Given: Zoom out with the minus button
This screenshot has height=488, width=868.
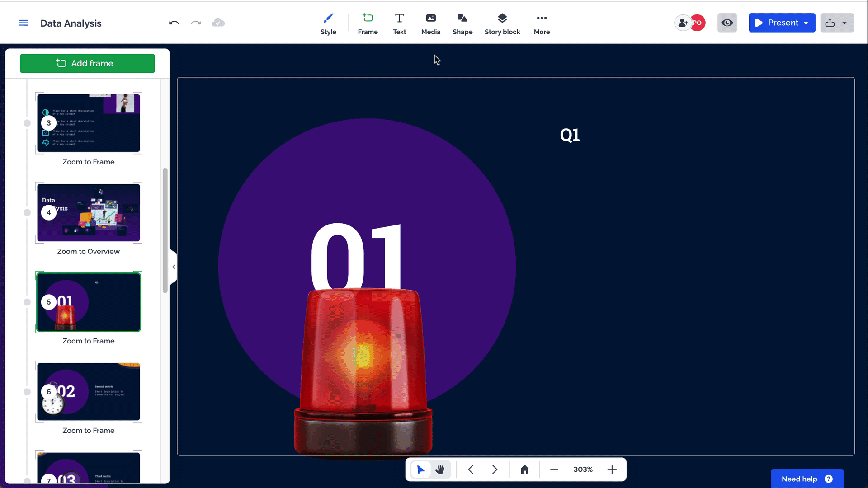Looking at the screenshot, I should [x=554, y=469].
